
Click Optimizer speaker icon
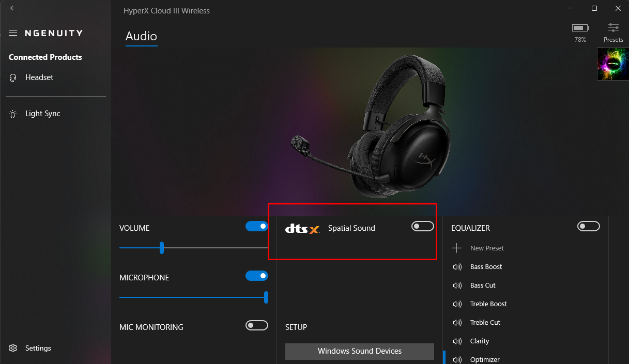457,360
